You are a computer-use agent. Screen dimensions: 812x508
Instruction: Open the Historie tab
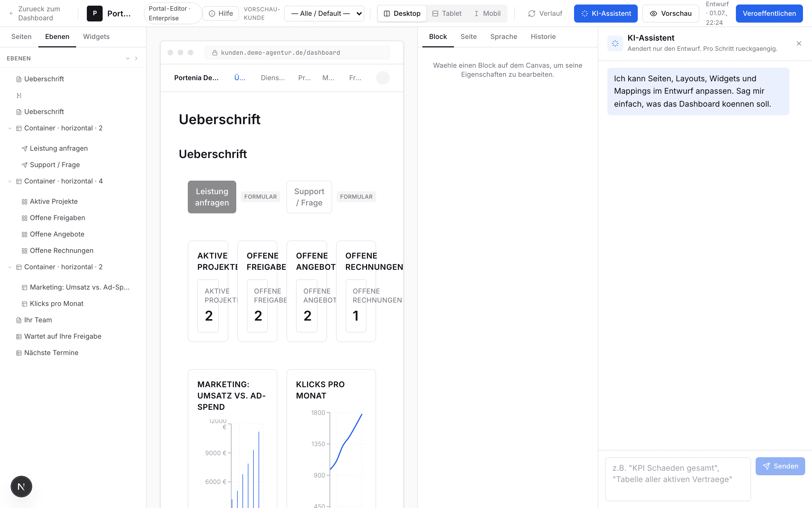tap(543, 37)
